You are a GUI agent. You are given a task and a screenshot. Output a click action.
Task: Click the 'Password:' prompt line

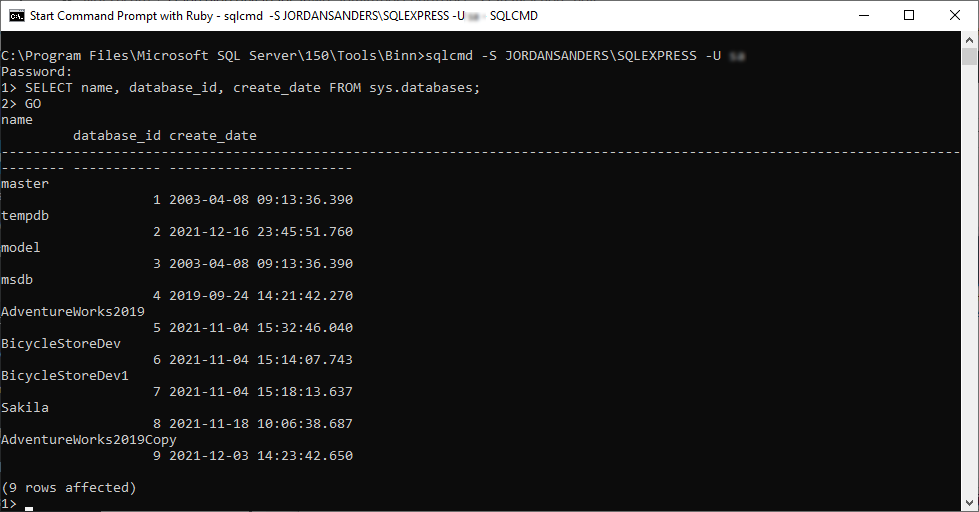(x=37, y=72)
